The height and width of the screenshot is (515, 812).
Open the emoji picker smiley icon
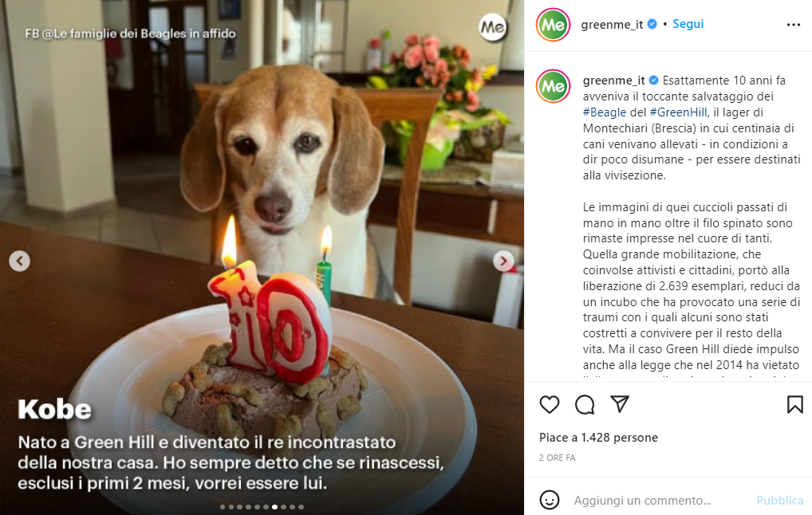click(550, 500)
